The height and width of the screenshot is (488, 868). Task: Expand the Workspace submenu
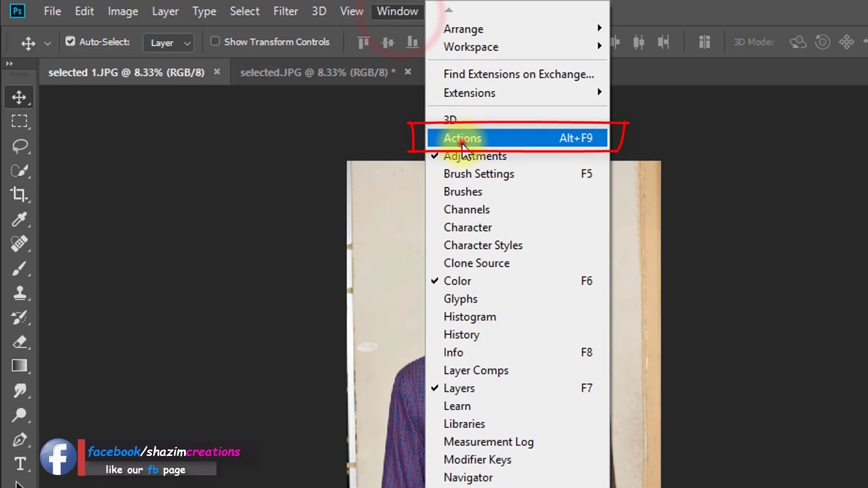tap(518, 47)
